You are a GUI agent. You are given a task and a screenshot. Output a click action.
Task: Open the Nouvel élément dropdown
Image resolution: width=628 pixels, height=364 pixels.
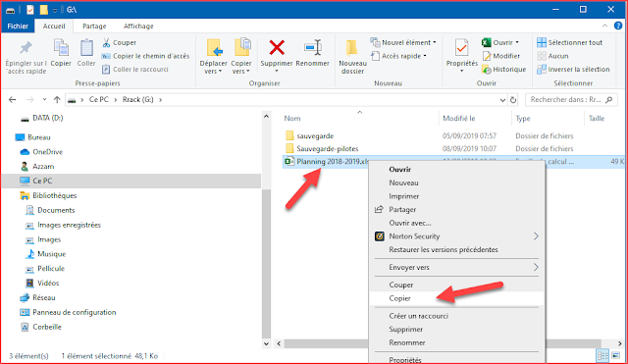(x=403, y=42)
